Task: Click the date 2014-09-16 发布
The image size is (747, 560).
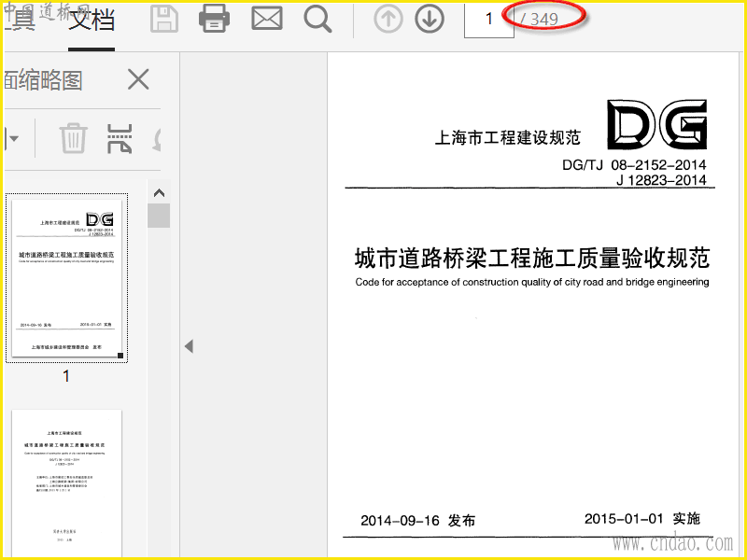Action: point(417,521)
